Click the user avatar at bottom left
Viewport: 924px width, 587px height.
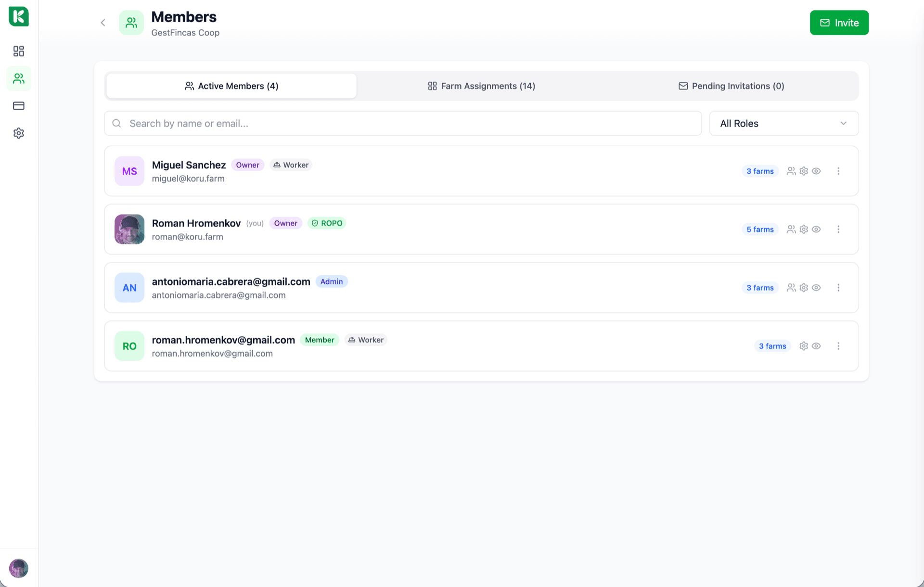coord(19,568)
